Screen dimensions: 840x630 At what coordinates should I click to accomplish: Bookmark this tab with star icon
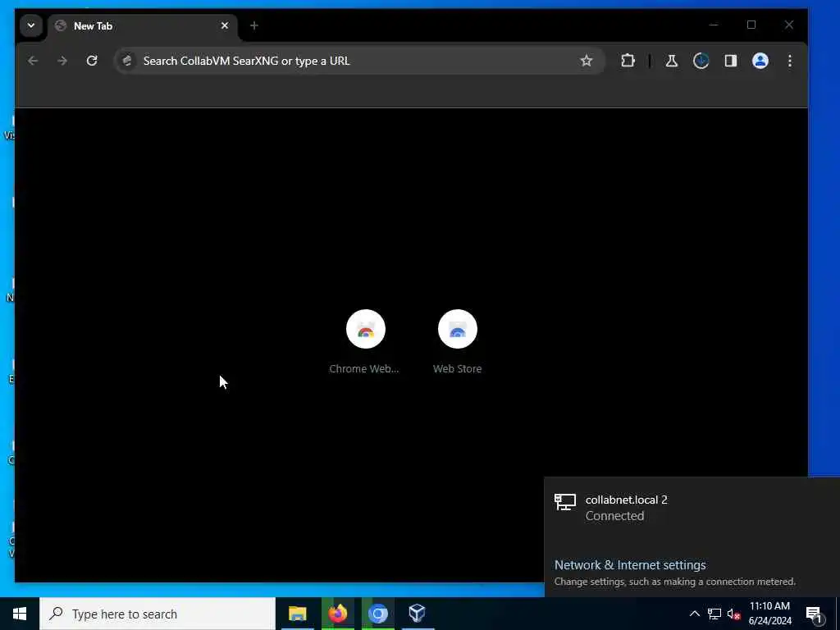click(587, 61)
